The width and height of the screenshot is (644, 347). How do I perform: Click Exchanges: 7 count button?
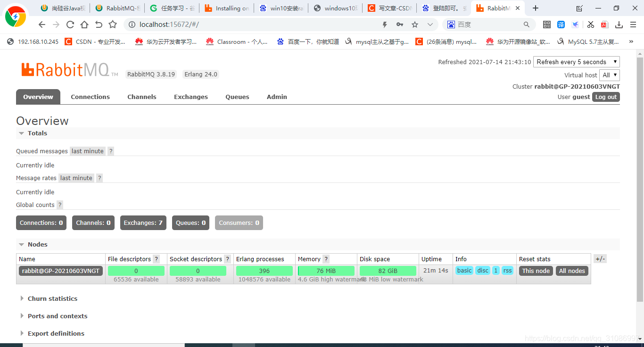pos(143,223)
